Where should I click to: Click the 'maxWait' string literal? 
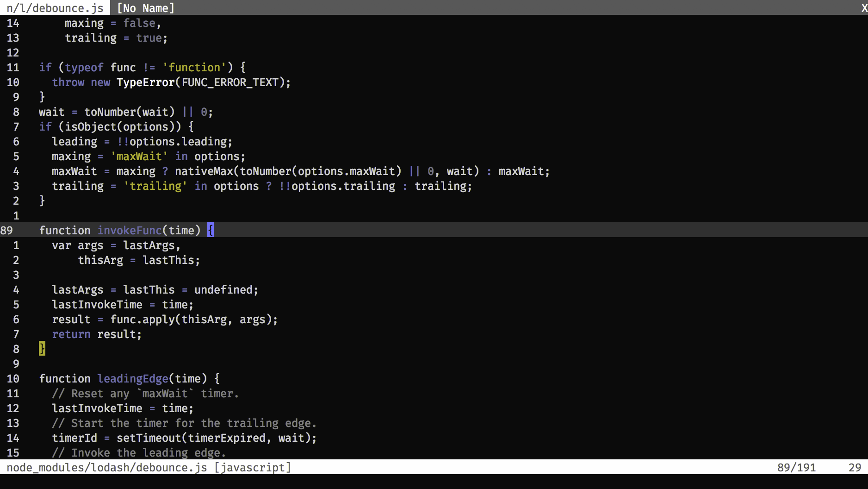coord(139,156)
